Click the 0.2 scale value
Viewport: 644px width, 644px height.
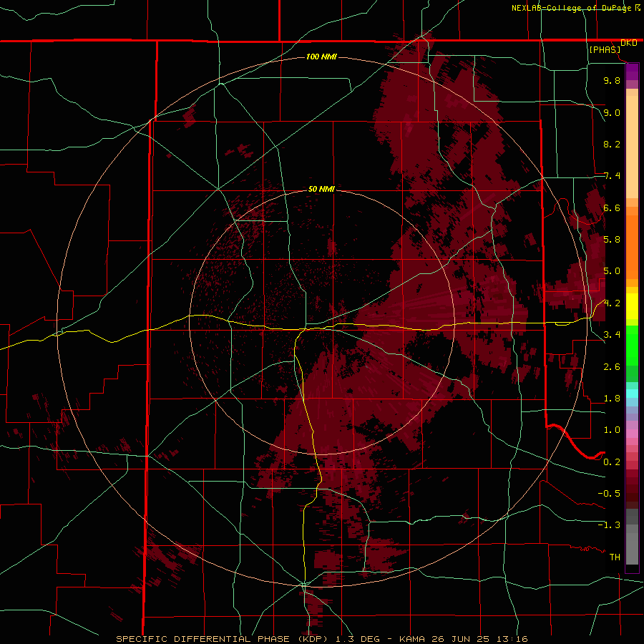tap(612, 462)
